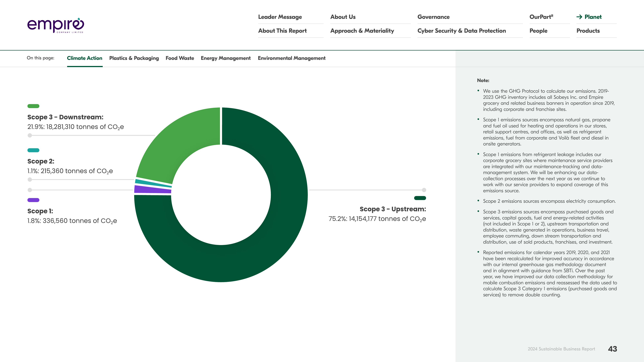Viewport: 644px width, 362px height.
Task: Click the teal Scope 2 legend swatch
Action: coord(33,150)
